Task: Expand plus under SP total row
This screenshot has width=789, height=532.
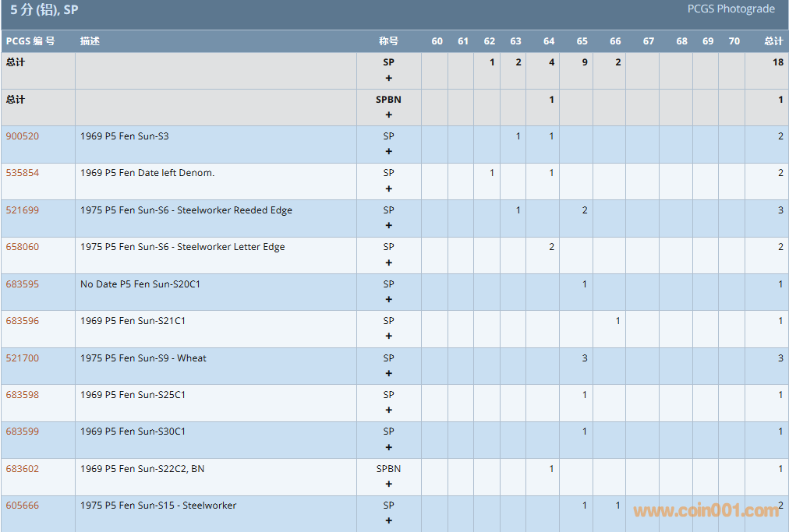Action: point(388,78)
